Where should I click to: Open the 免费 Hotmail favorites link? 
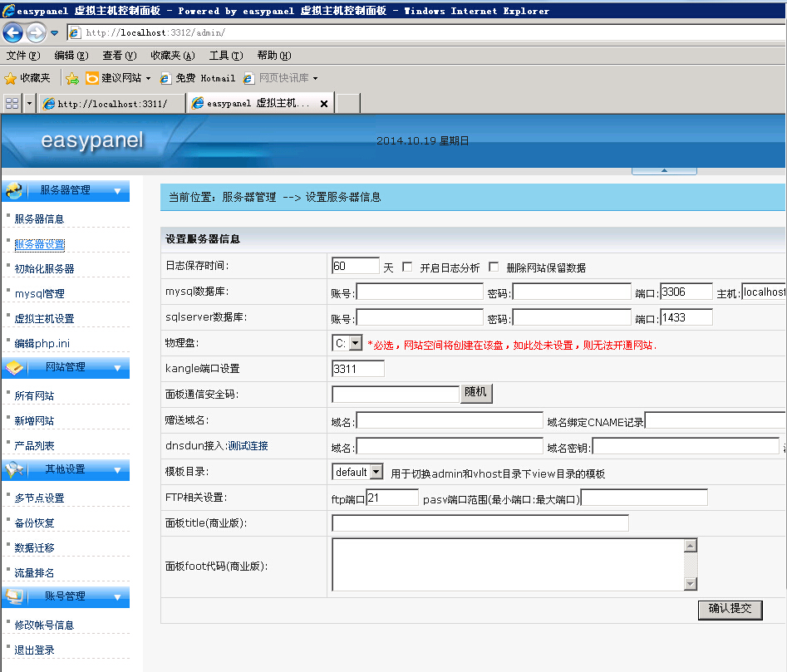click(x=197, y=78)
